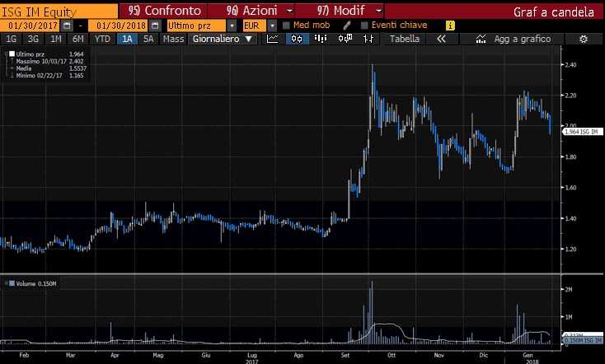Expand the Giornaliero periodicity dropdown
605x364 pixels.
coord(248,39)
